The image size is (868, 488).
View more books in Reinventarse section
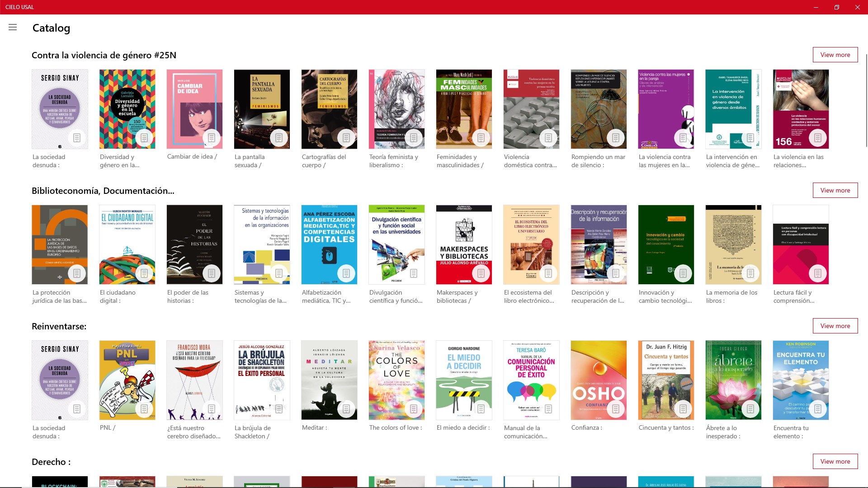coord(835,326)
